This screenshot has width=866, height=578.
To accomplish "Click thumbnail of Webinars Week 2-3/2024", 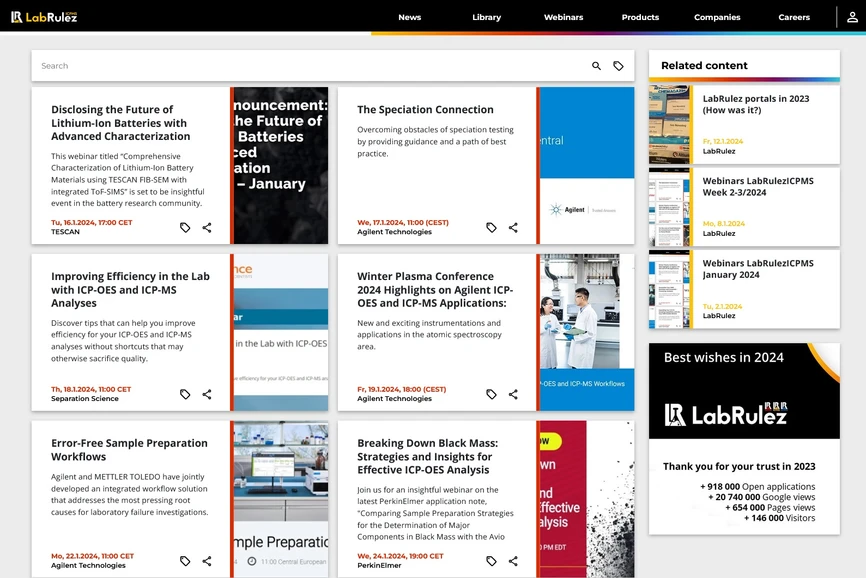I will tap(669, 207).
